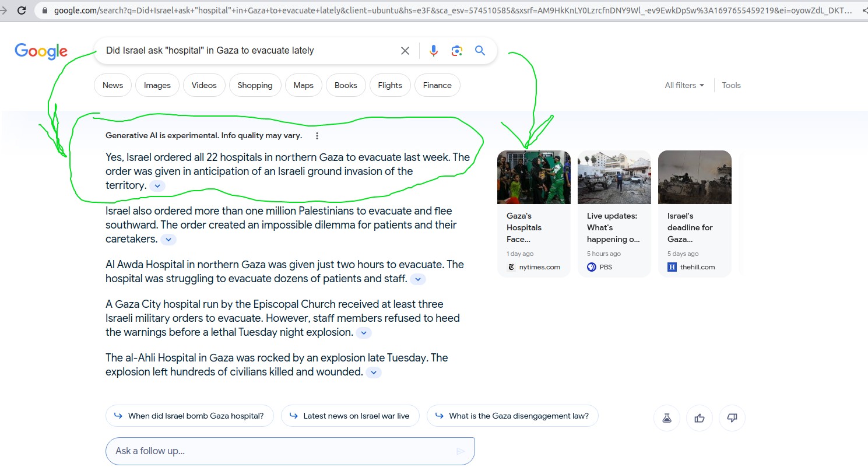This screenshot has height=474, width=868.
Task: Open the Labs flask icon
Action: [667, 418]
